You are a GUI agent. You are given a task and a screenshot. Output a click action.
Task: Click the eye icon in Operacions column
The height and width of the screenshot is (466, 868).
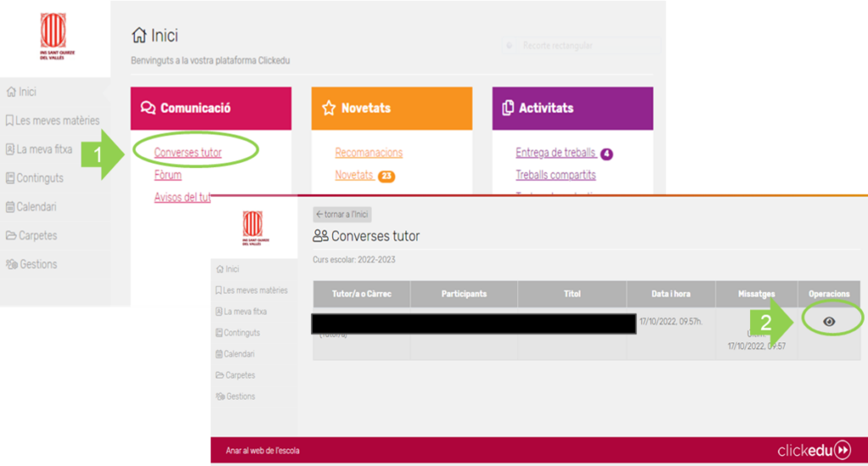(829, 321)
